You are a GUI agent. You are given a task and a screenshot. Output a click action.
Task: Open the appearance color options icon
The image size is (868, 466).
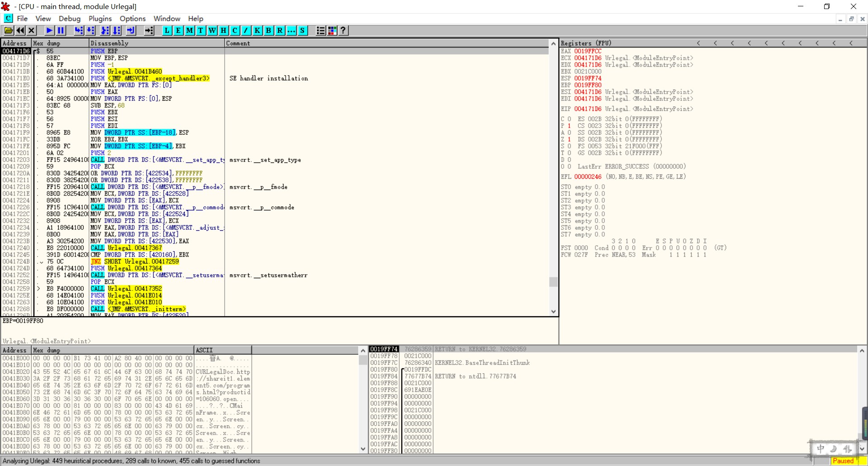[332, 31]
